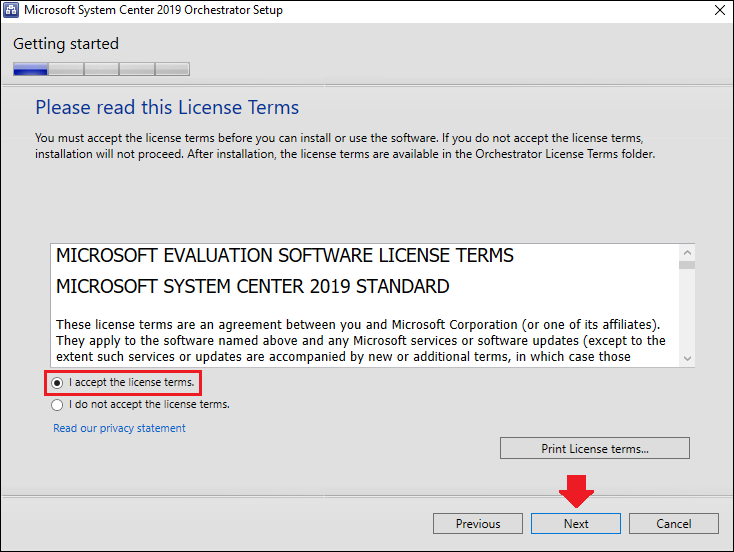Click 'MICROSOFT EVALUATION SOFTWARE LICENSE TERMS' heading

tap(285, 256)
